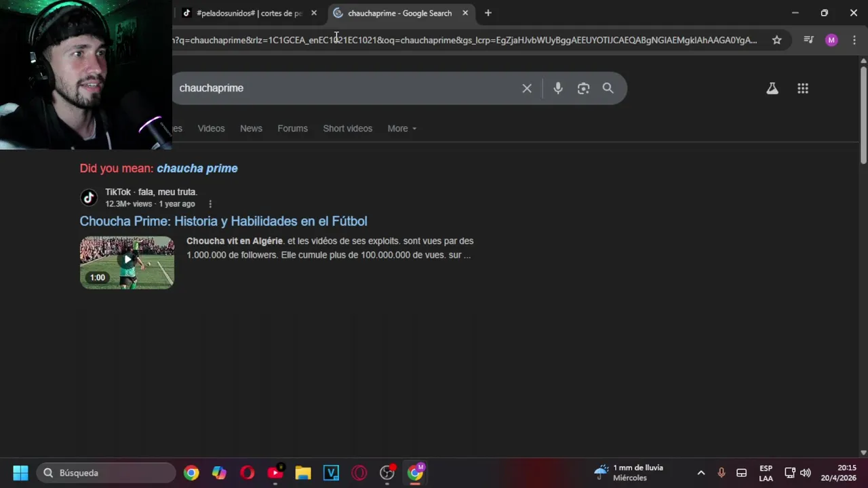Open the News search filter
868x488 pixels.
tap(251, 128)
